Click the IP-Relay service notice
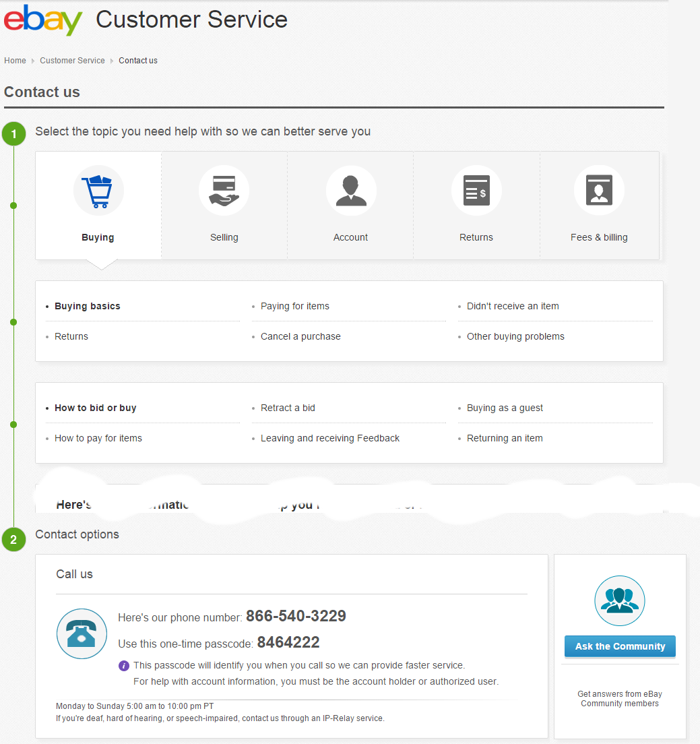Screen dimensions: 700x744 pos(220,718)
